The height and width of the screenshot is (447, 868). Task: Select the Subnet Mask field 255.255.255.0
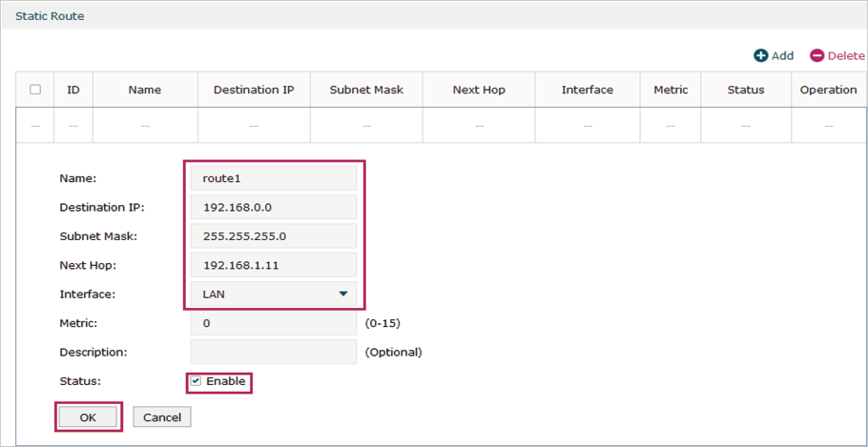tap(274, 236)
